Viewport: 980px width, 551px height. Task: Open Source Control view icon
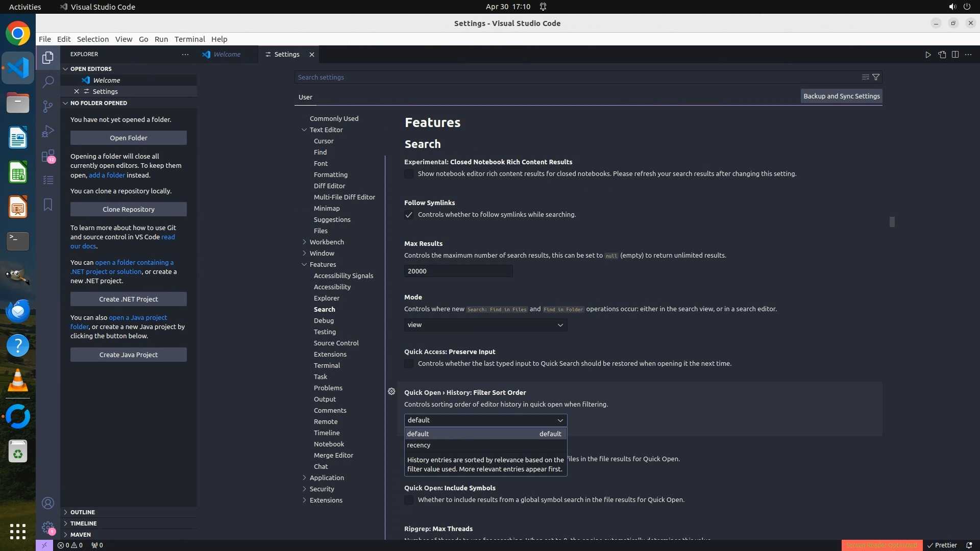point(48,106)
